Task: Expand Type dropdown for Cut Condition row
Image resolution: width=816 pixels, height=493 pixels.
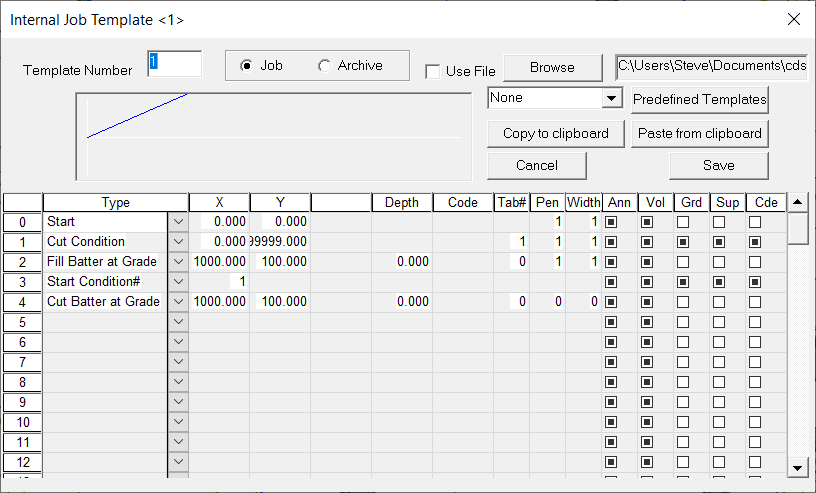Action: pos(178,241)
